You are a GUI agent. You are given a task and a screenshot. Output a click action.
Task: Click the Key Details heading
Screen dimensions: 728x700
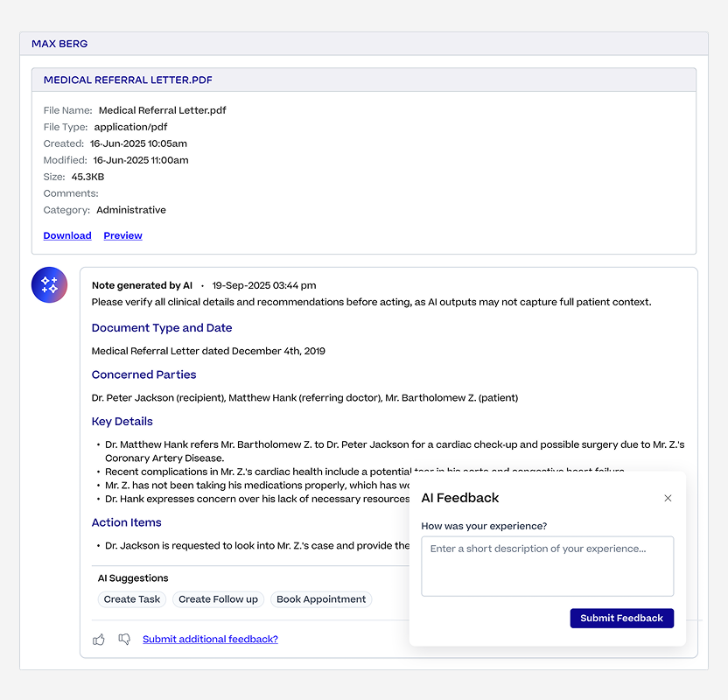(x=122, y=422)
